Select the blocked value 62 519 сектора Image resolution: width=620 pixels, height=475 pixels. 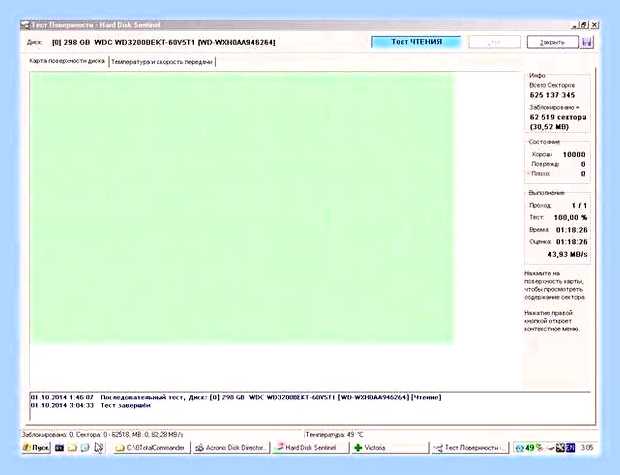(x=558, y=117)
